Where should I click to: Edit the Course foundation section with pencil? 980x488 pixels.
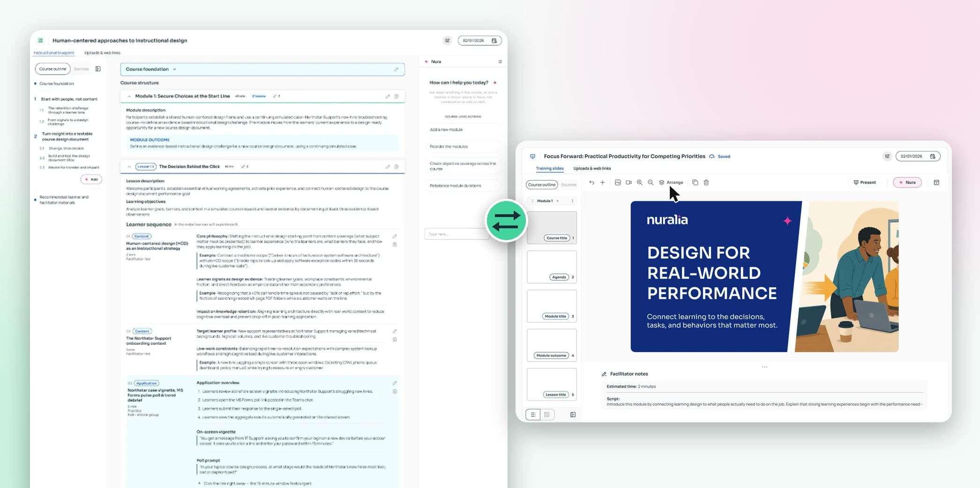[396, 69]
